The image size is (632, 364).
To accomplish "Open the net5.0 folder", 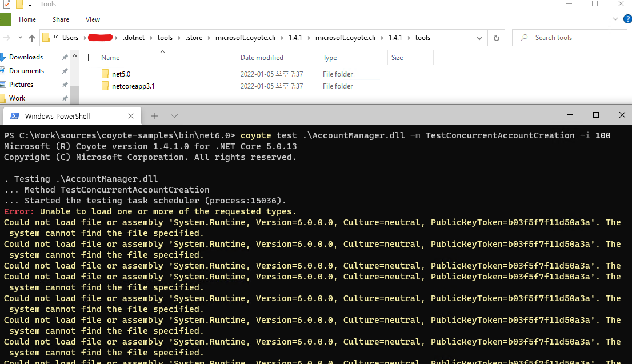I will [121, 74].
